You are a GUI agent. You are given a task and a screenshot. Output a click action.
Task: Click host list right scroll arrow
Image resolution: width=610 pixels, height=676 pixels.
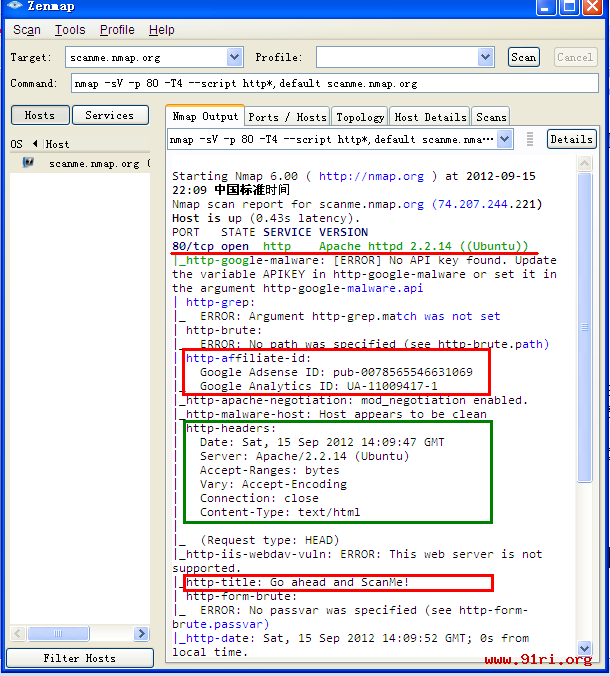(x=141, y=633)
